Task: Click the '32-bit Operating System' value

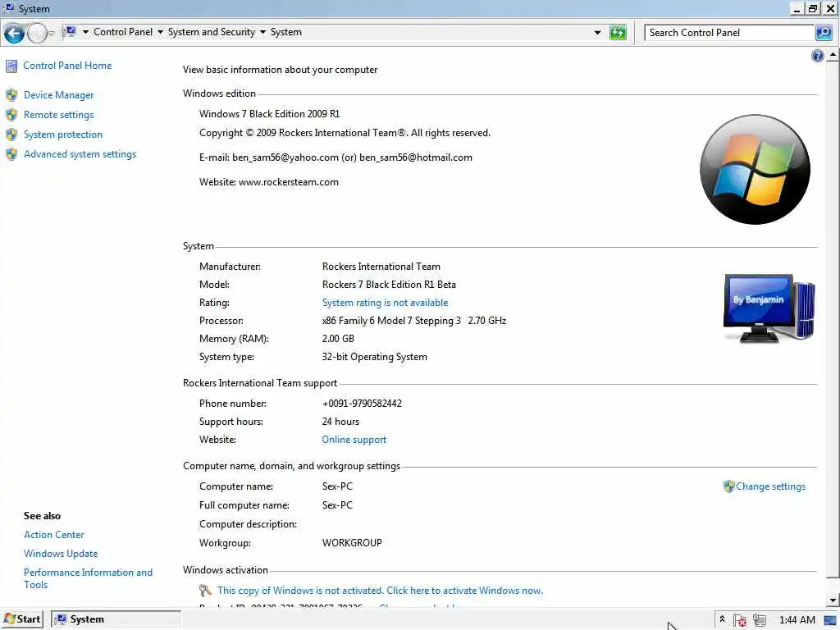Action: click(x=374, y=357)
